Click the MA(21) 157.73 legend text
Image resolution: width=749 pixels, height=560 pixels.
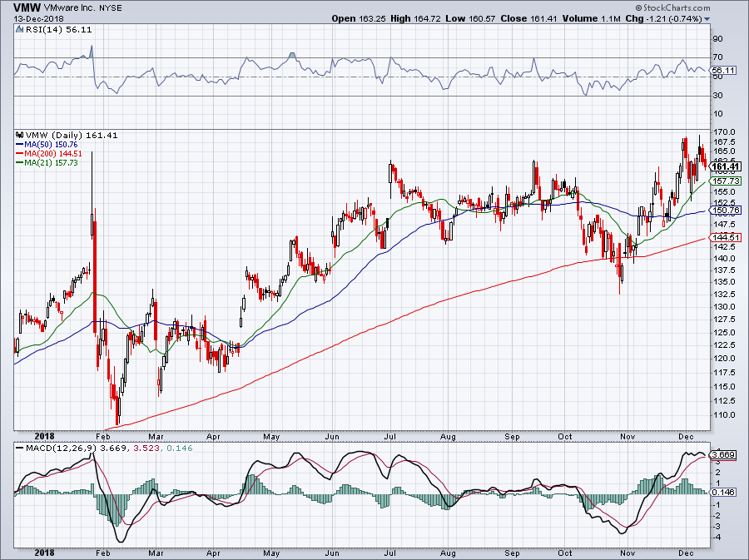(51, 163)
